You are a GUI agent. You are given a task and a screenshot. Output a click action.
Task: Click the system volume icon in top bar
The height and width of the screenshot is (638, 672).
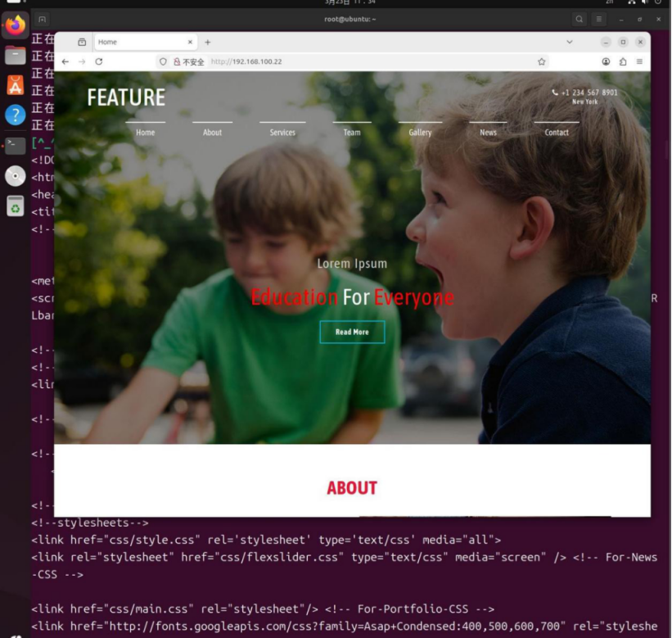[644, 2]
